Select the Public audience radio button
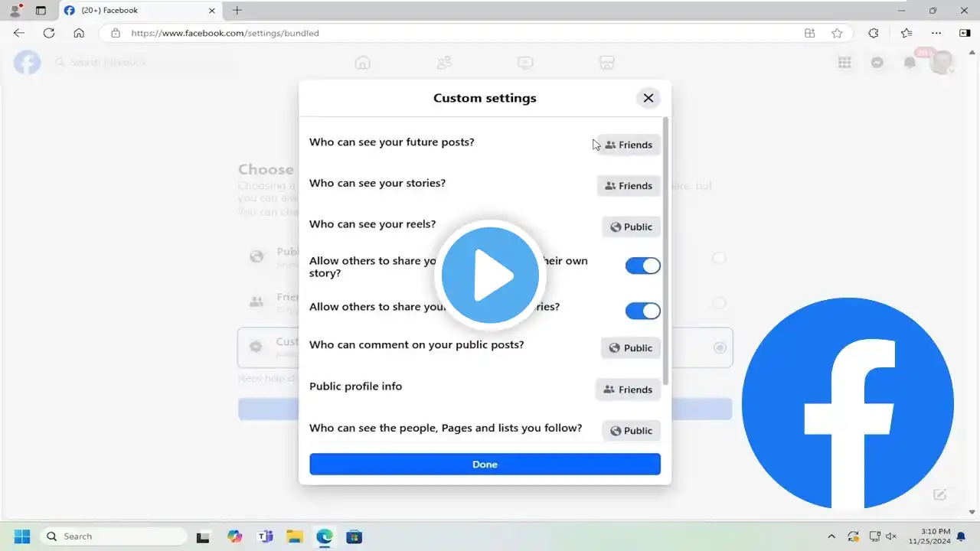980x551 pixels. pyautogui.click(x=719, y=258)
